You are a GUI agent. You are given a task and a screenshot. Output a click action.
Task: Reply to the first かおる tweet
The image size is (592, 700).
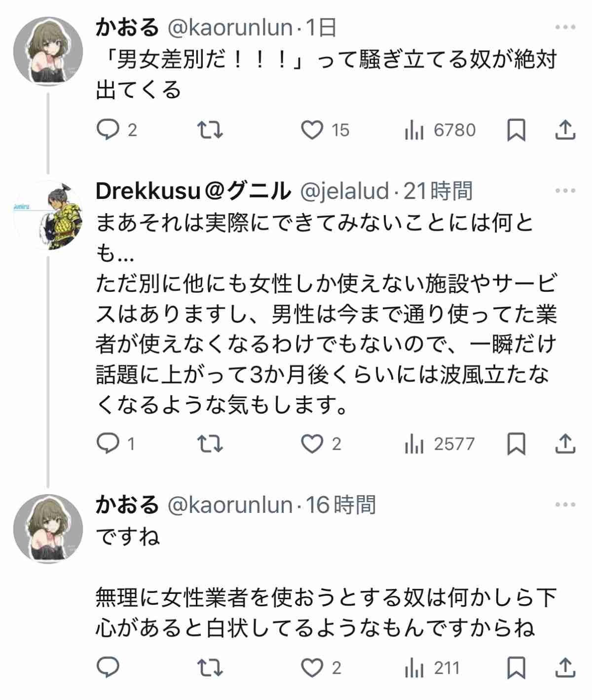click(x=108, y=130)
